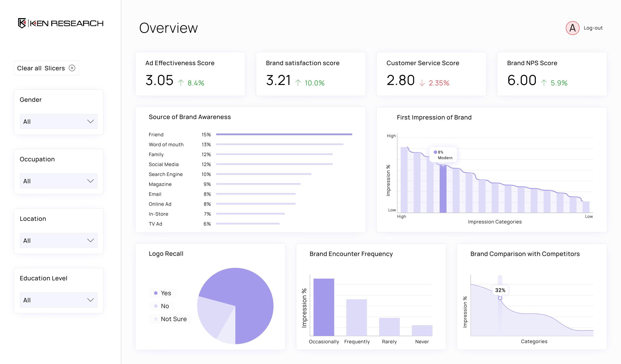
Task: Click the green upward arrow on Ad Effectiveness Score
Action: [x=181, y=83]
